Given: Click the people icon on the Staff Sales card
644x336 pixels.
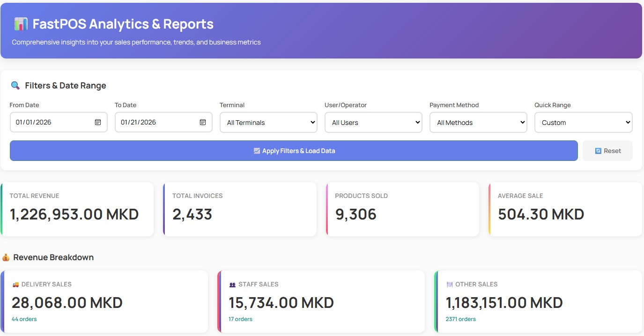Looking at the screenshot, I should tap(232, 284).
